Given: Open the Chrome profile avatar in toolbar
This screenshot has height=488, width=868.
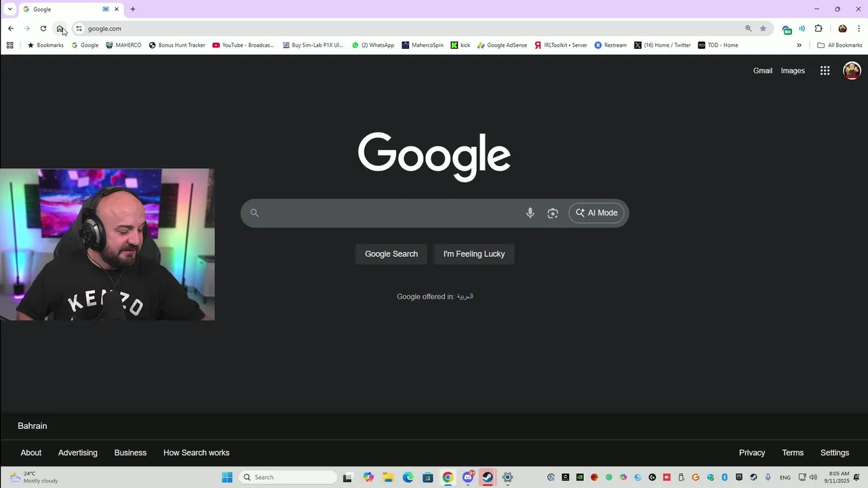Looking at the screenshot, I should pyautogui.click(x=842, y=28).
